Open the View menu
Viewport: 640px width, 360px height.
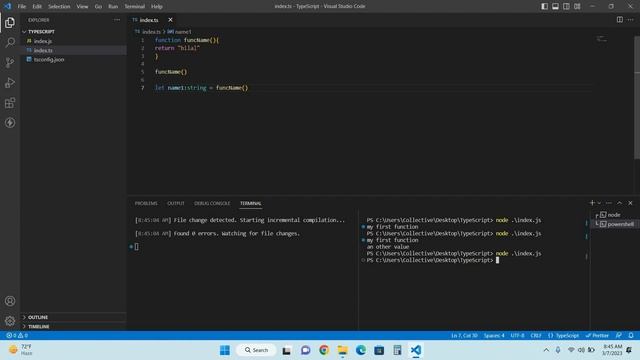point(82,7)
